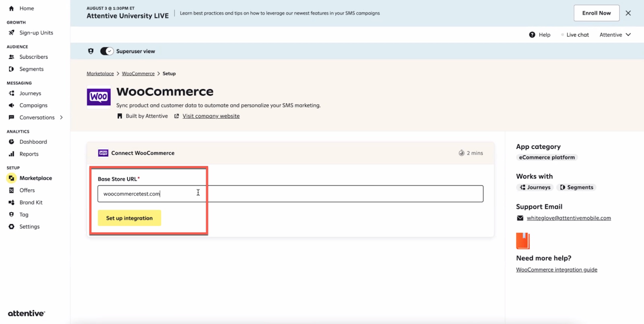Toggle the Superuser view switch

[x=107, y=51]
